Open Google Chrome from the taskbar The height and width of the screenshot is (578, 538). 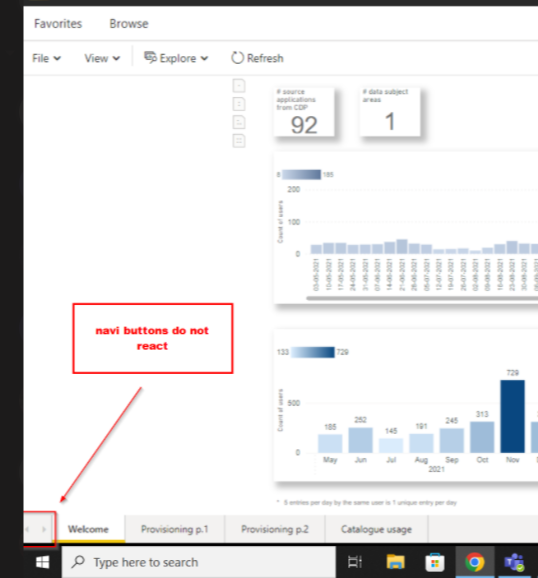pyautogui.click(x=475, y=562)
